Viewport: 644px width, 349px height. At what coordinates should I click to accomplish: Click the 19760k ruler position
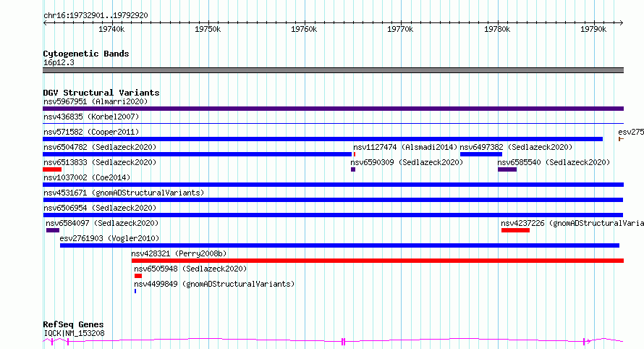[x=304, y=29]
